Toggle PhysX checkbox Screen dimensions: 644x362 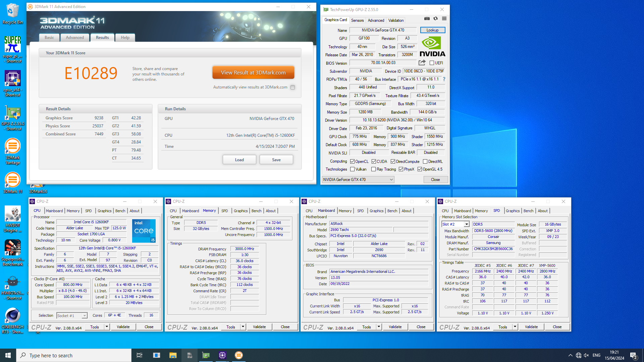pyautogui.click(x=401, y=169)
